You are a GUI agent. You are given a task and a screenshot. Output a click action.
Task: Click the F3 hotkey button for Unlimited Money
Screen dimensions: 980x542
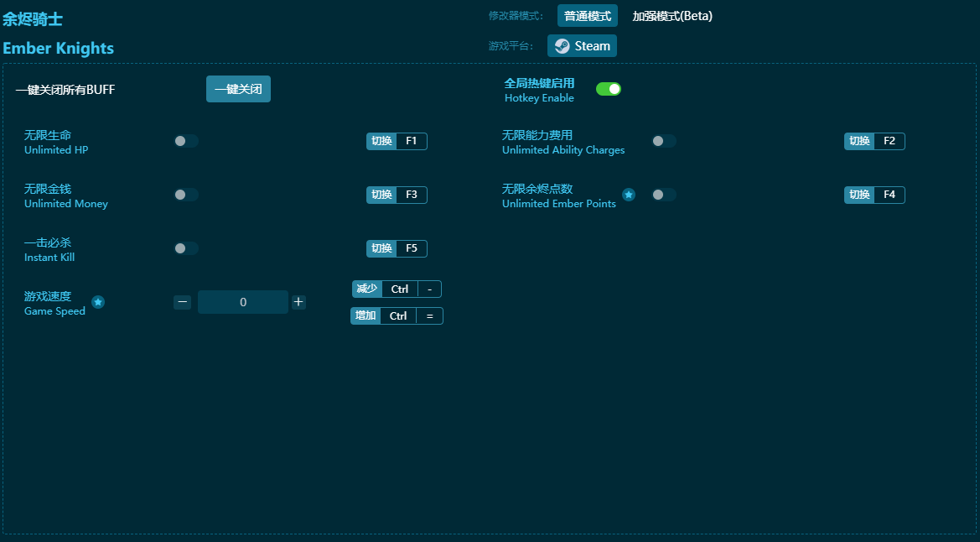click(x=411, y=195)
